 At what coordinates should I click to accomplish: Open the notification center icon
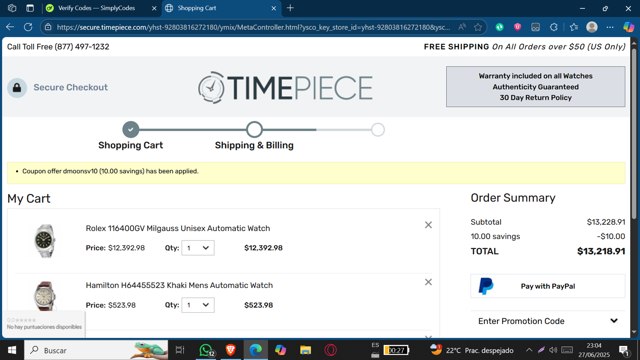click(624, 350)
